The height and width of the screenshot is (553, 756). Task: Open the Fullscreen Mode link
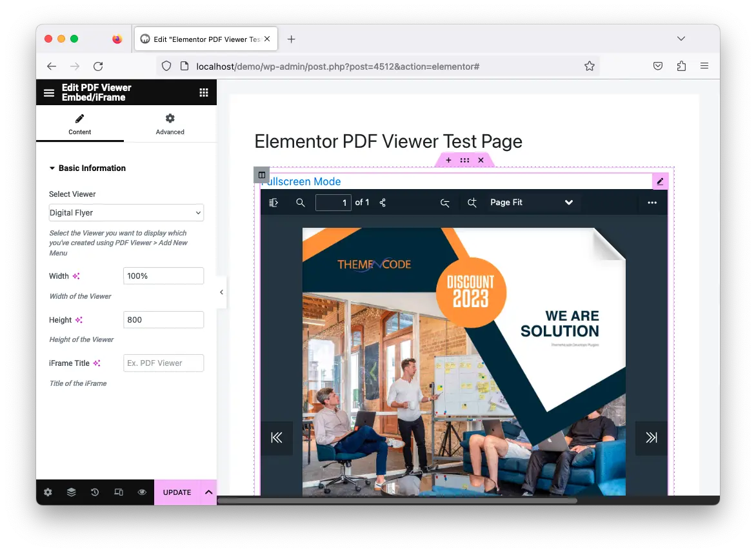303,181
